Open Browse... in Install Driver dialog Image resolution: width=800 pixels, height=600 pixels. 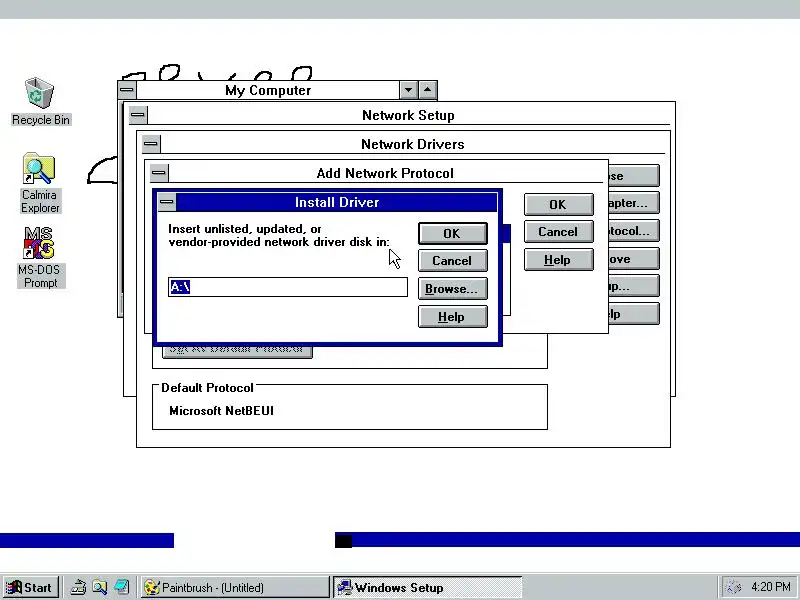pos(453,289)
